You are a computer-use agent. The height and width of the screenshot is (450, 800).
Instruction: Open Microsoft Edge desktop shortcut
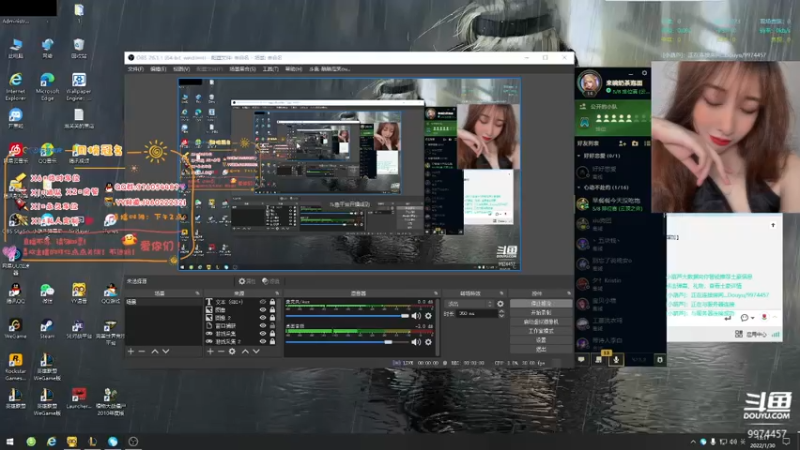(x=47, y=86)
